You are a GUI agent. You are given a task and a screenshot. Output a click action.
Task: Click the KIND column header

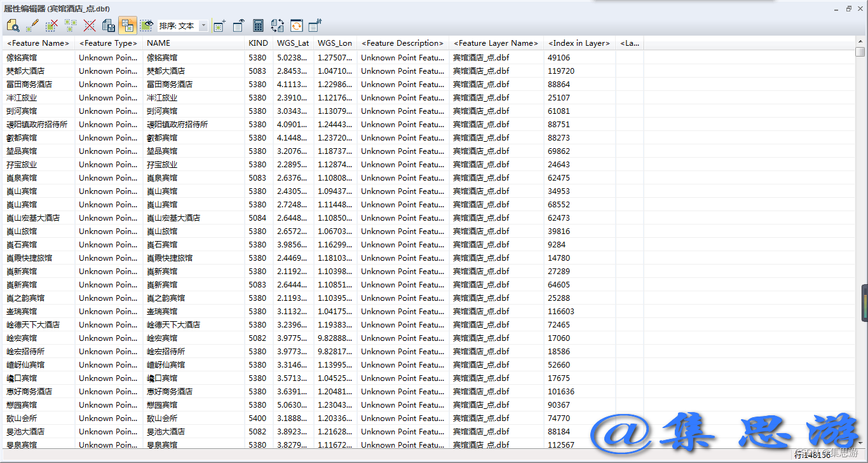click(259, 43)
